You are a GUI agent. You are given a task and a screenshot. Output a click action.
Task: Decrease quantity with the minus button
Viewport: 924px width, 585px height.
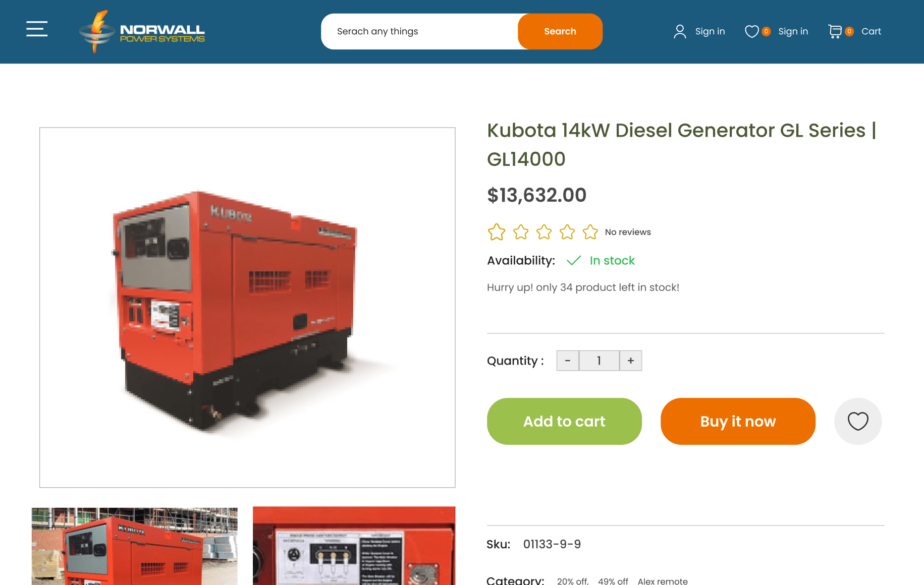pos(568,361)
